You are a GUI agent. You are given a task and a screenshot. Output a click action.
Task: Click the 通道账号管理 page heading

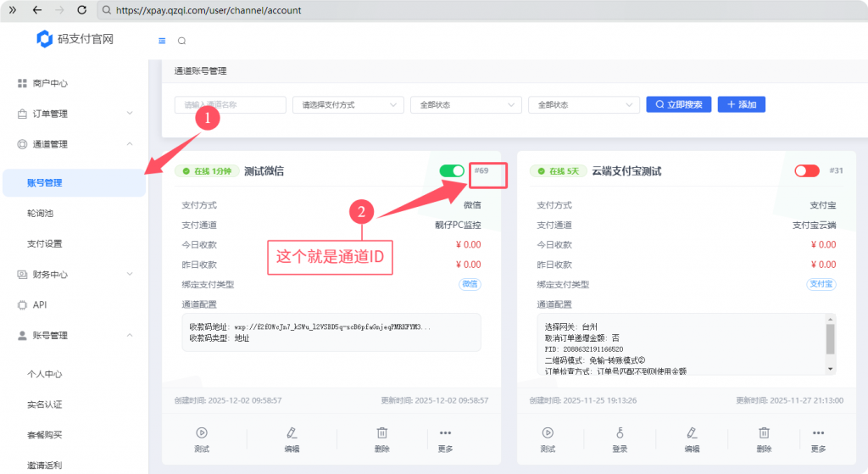pos(200,71)
